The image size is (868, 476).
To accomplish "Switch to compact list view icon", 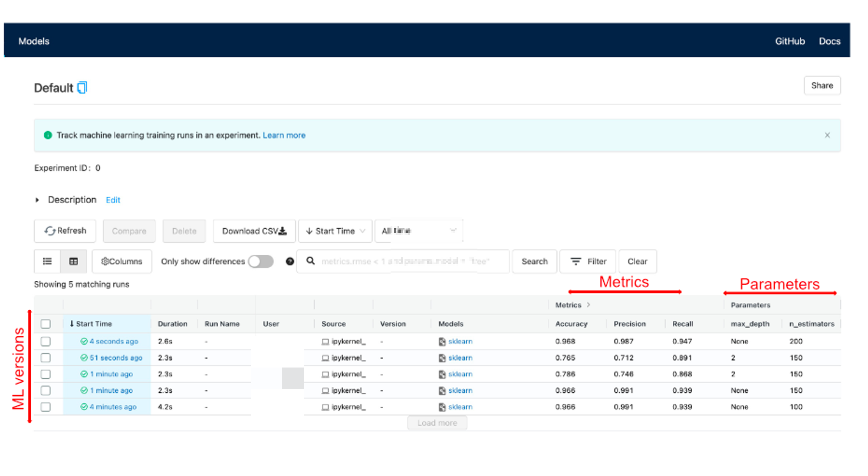I will [x=47, y=261].
